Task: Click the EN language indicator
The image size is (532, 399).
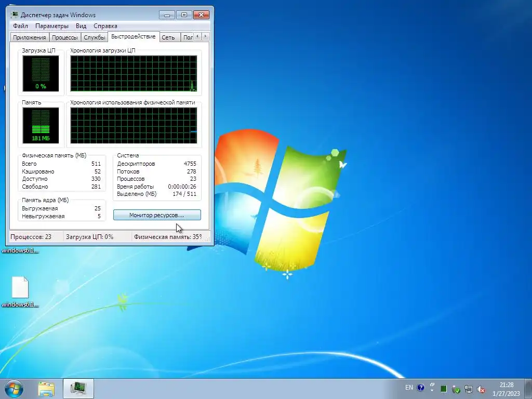Action: click(x=409, y=388)
